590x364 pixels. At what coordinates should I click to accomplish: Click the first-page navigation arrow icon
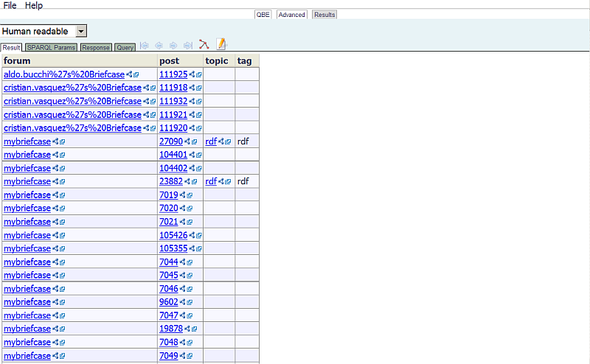point(145,46)
